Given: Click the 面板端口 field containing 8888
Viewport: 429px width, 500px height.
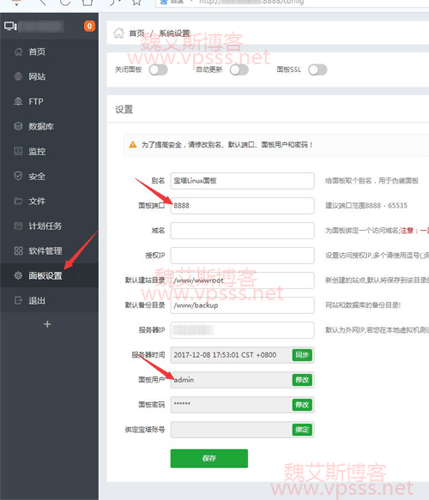Looking at the screenshot, I should click(x=242, y=206).
